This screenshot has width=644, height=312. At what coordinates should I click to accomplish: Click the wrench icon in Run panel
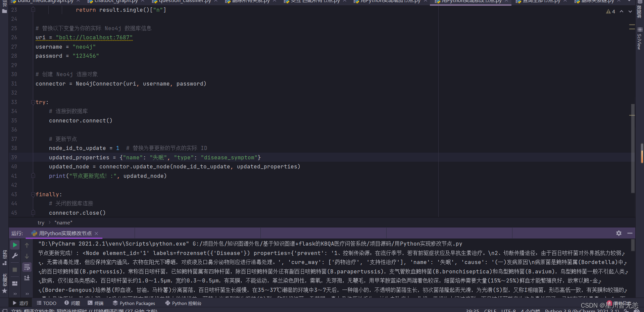(15, 256)
